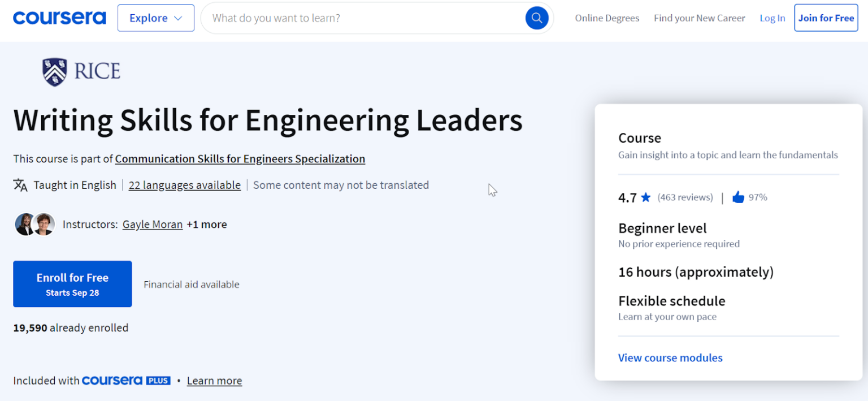This screenshot has height=401, width=868.
Task: Open the Communication Skills for Engineers Specialization
Action: 240,159
